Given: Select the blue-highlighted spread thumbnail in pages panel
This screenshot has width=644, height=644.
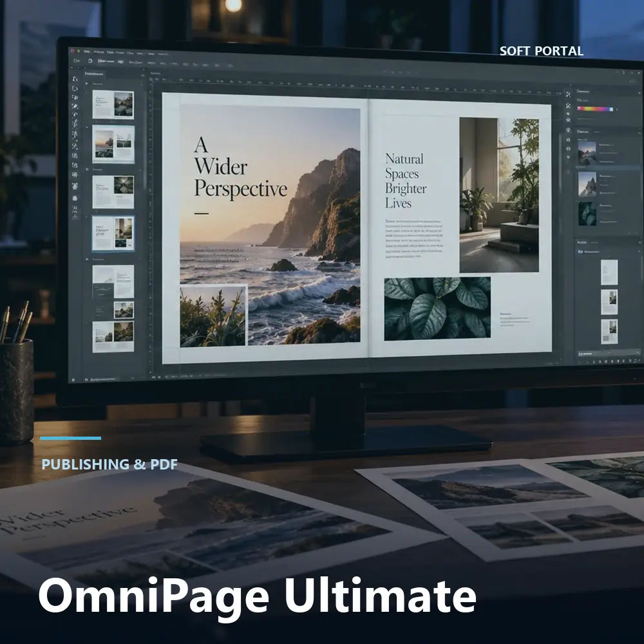Looking at the screenshot, I should [113, 233].
